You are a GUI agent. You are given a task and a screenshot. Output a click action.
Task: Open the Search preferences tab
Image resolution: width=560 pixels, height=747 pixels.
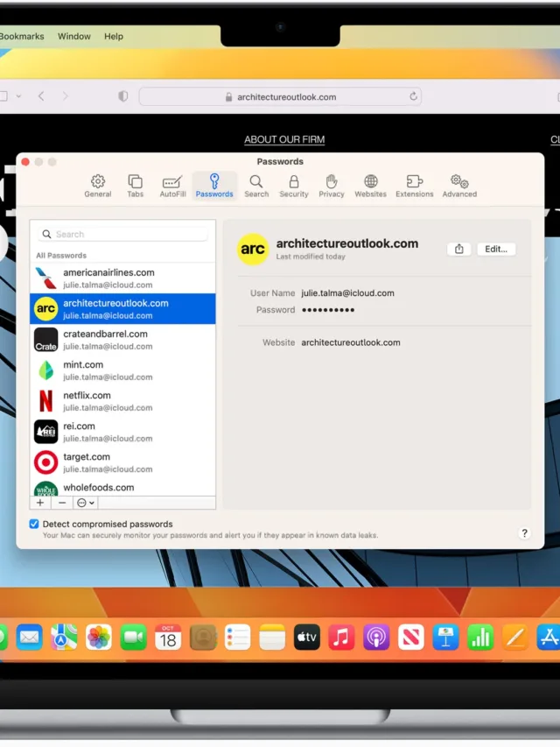(x=256, y=186)
